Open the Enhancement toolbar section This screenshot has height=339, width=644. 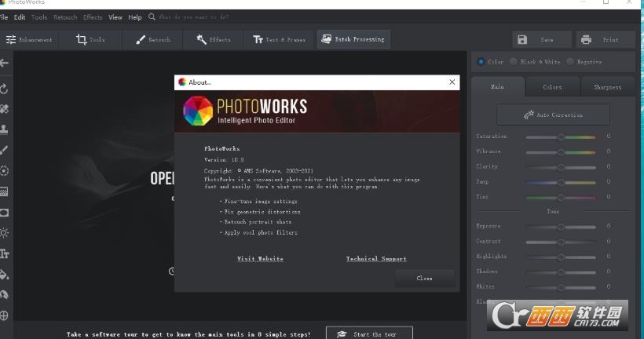[x=29, y=40]
